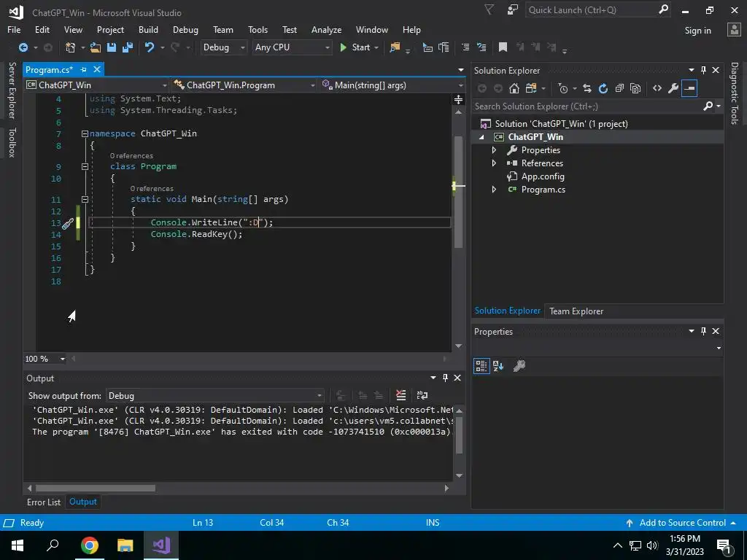Open the Analyze menu

326,29
